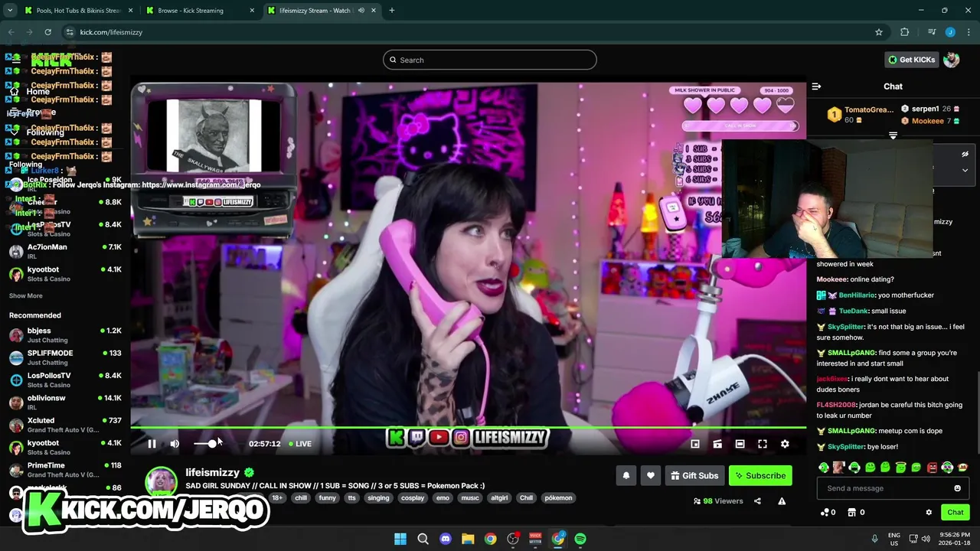Enter fullscreen video mode
This screenshot has width=980, height=551.
coord(763,444)
